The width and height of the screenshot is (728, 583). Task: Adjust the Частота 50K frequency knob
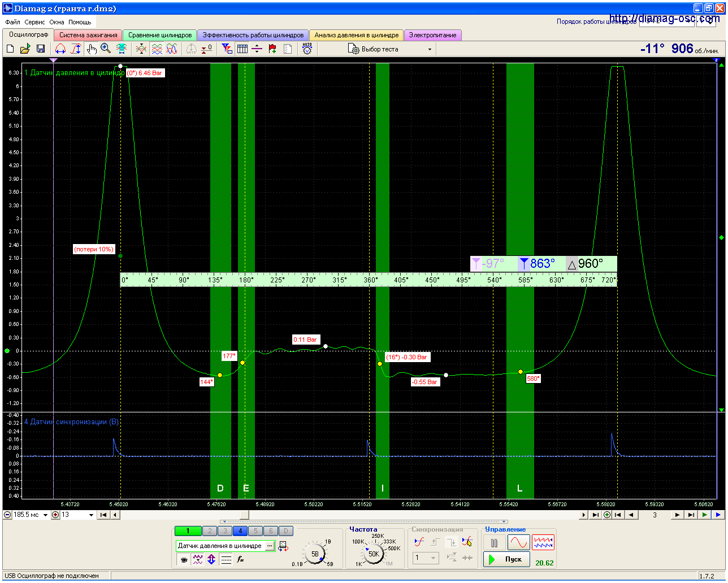tap(374, 554)
